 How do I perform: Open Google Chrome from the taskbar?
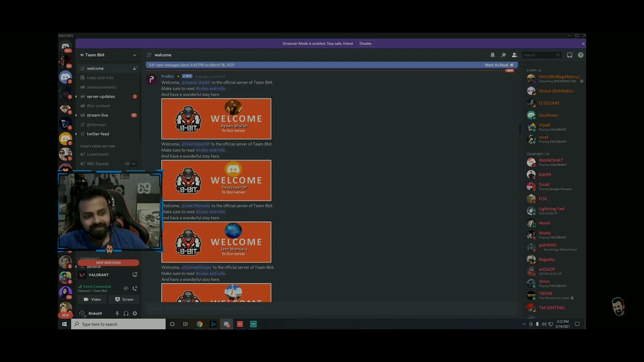click(199, 324)
